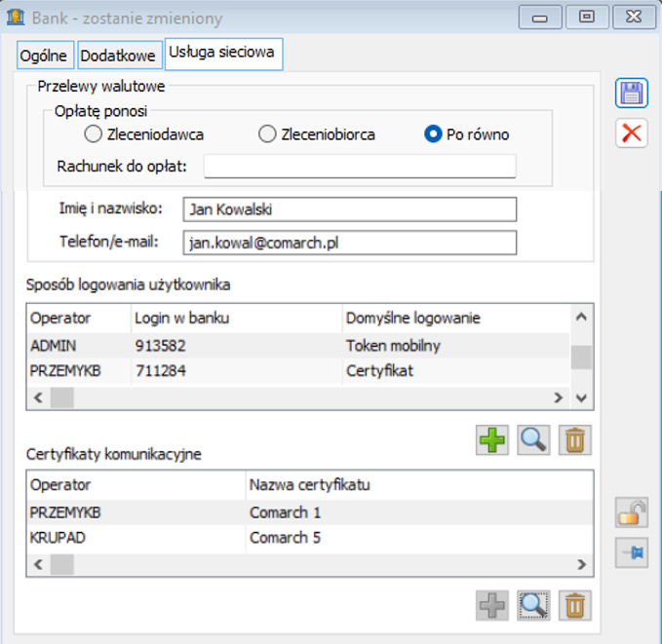Click the Token mobilny cell
This screenshot has height=644, width=662.
coord(393,346)
